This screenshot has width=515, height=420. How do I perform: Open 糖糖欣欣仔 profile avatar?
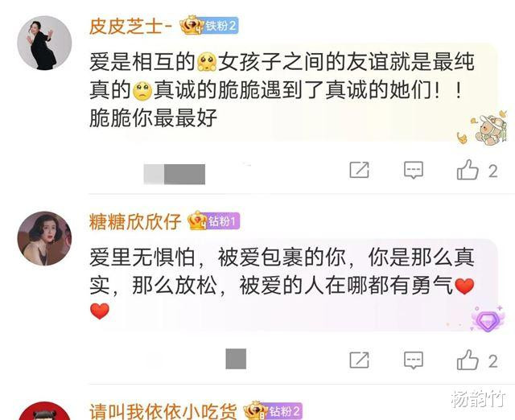pyautogui.click(x=44, y=238)
